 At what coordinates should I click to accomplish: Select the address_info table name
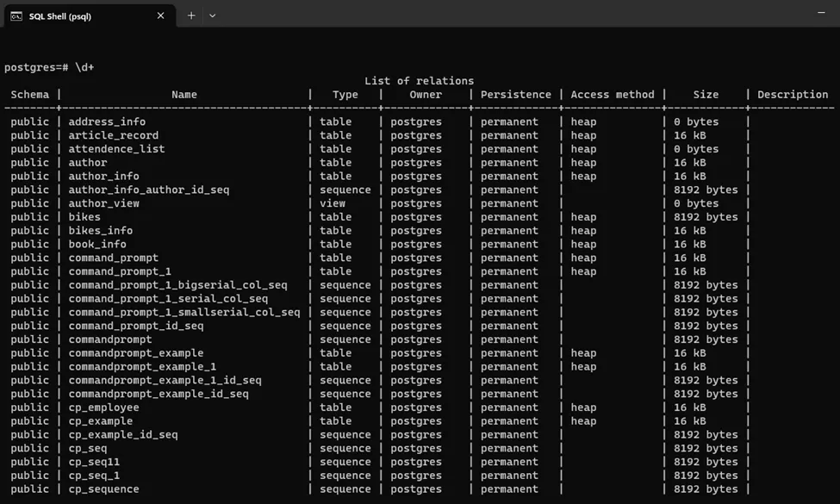click(x=107, y=122)
